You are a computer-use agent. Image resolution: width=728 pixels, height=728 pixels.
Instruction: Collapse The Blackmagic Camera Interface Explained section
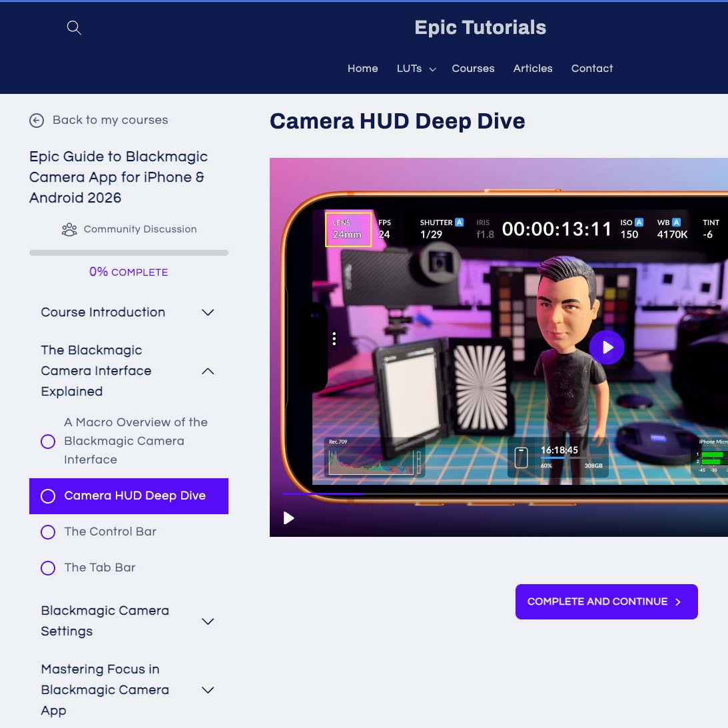coord(208,371)
